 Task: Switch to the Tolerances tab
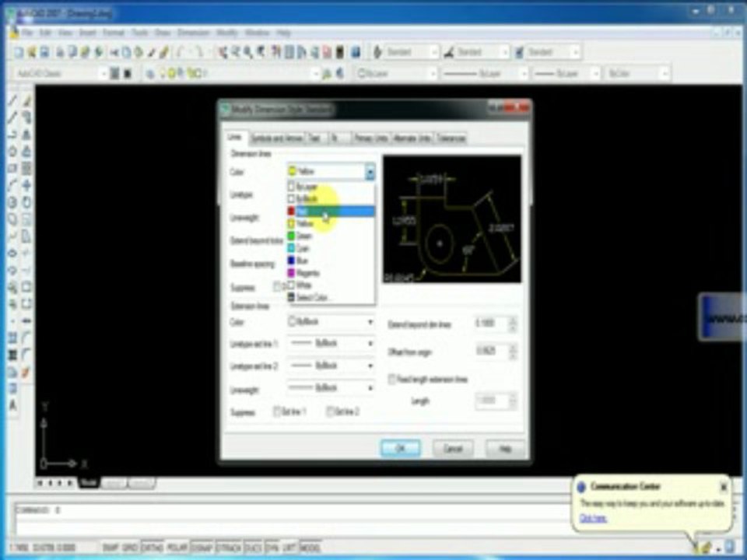point(451,138)
